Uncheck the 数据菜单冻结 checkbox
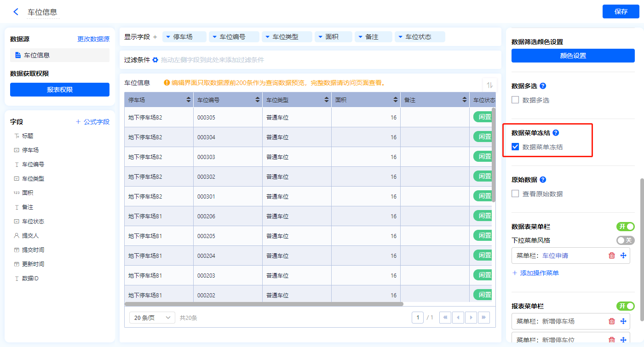Image resolution: width=644 pixels, height=347 pixels. (515, 147)
